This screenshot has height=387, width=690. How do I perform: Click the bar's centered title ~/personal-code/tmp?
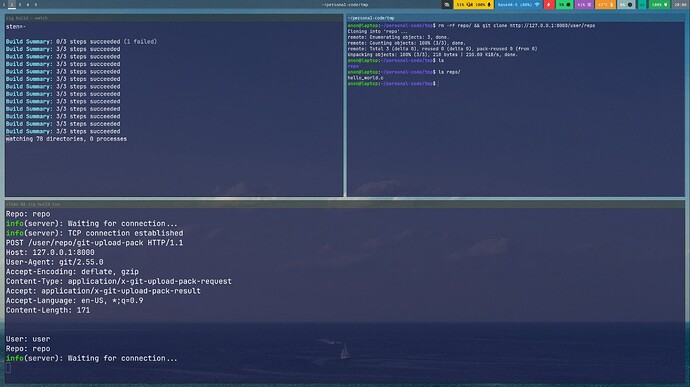(345, 5)
